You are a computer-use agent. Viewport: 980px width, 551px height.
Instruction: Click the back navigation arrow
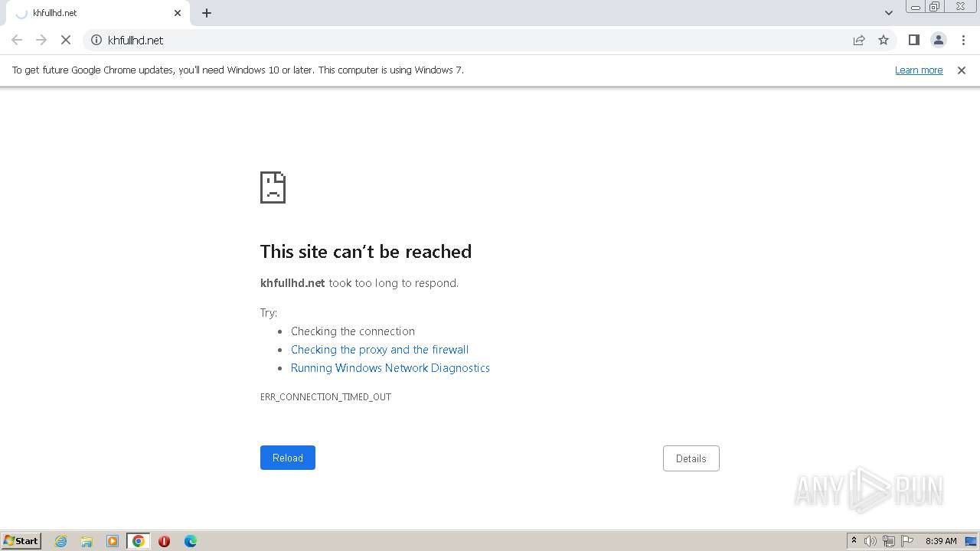pyautogui.click(x=17, y=40)
